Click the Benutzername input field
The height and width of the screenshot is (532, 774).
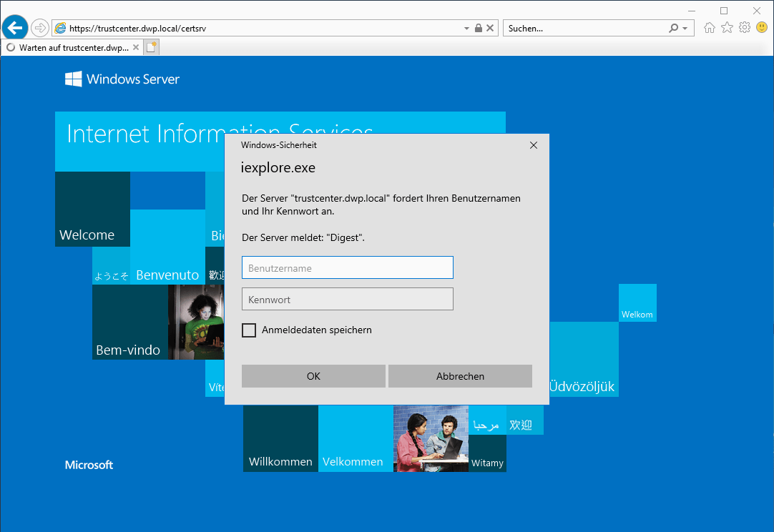[x=348, y=268]
